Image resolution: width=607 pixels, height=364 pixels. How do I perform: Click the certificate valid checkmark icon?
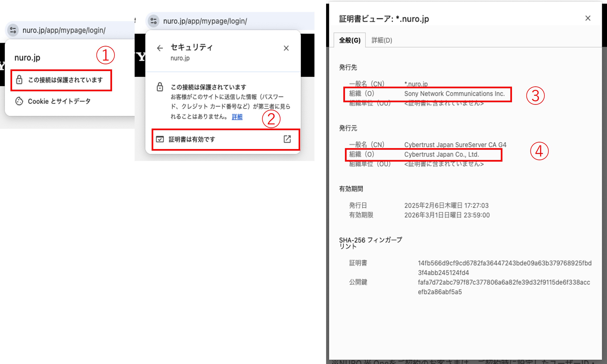pos(160,139)
